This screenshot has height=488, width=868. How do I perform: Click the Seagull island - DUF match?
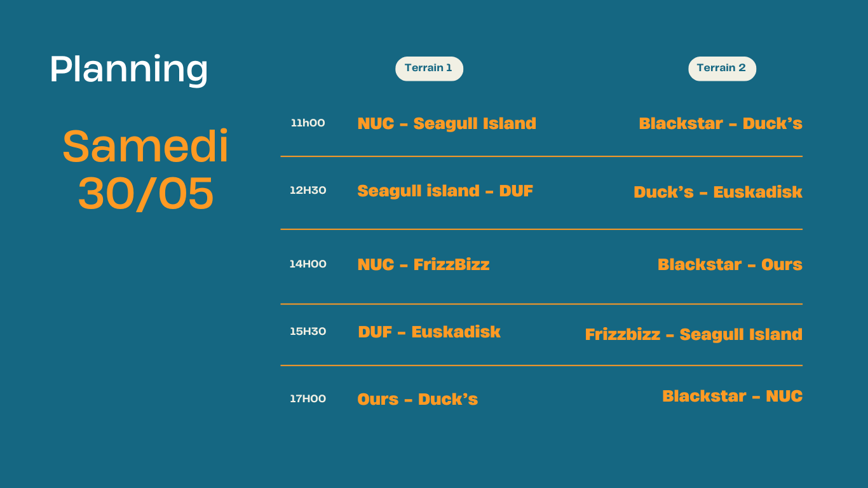(445, 191)
